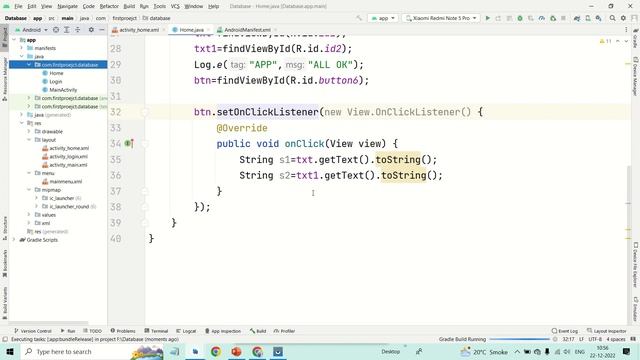The image size is (640, 360).
Task: Click the Gradle Build Running progress bar
Action: tap(519, 339)
